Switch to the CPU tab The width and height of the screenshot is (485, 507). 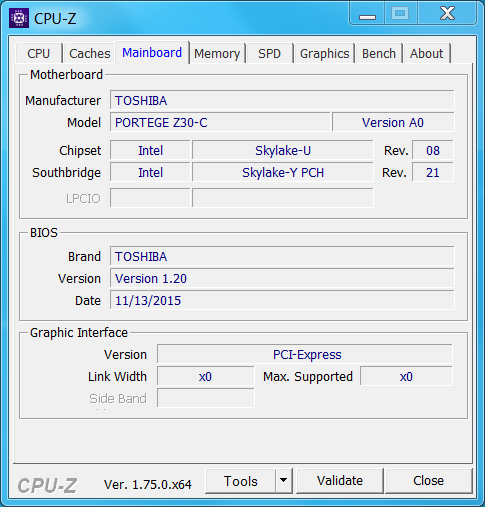tap(39, 53)
